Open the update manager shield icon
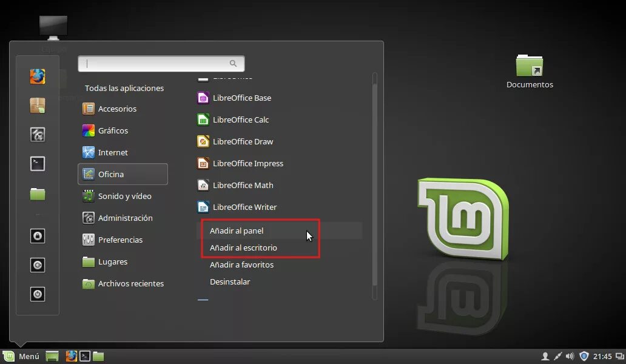 click(x=584, y=356)
